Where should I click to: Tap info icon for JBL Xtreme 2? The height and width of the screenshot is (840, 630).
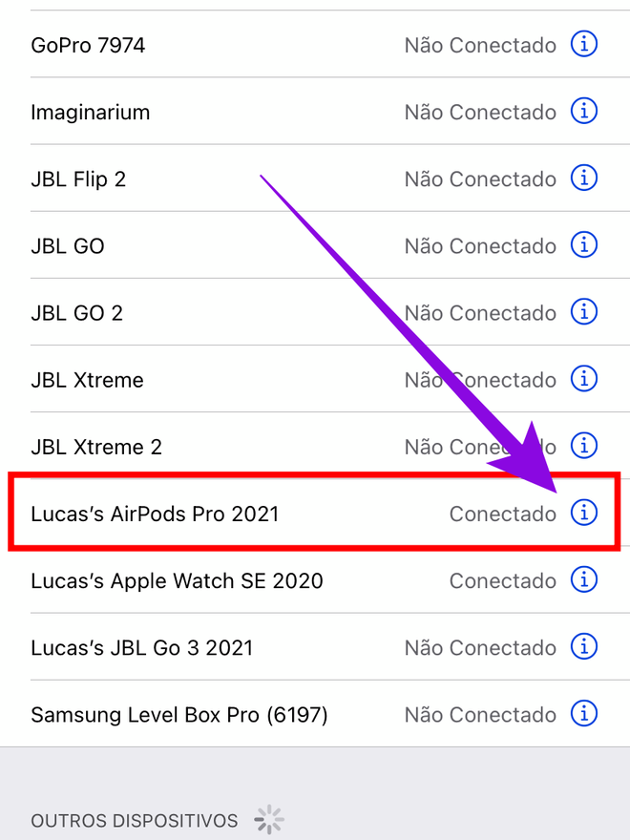(584, 447)
